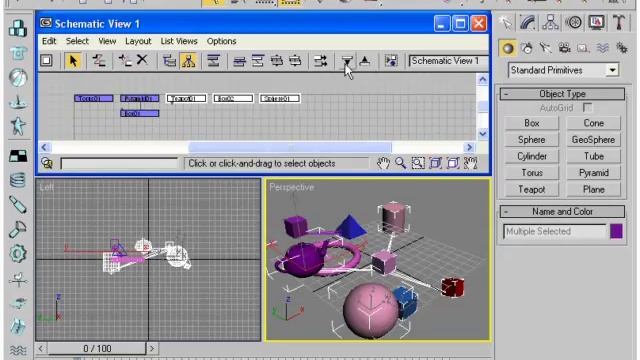Open the Display Floater in Schematic View
The height and width of the screenshot is (360, 640).
coord(47,61)
